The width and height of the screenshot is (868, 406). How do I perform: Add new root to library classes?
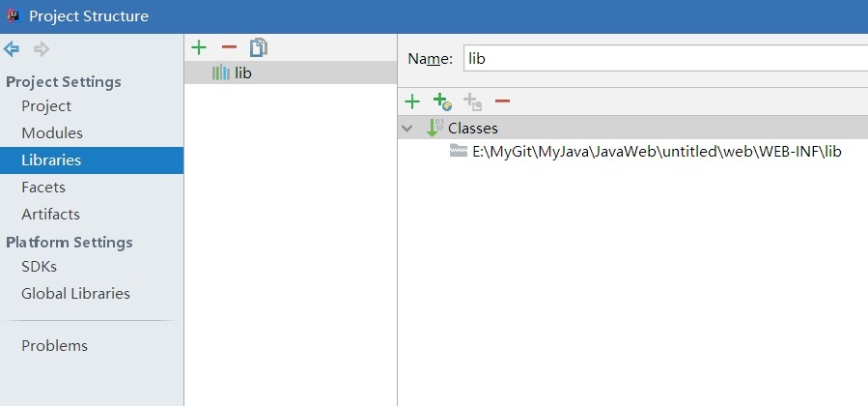tap(412, 101)
